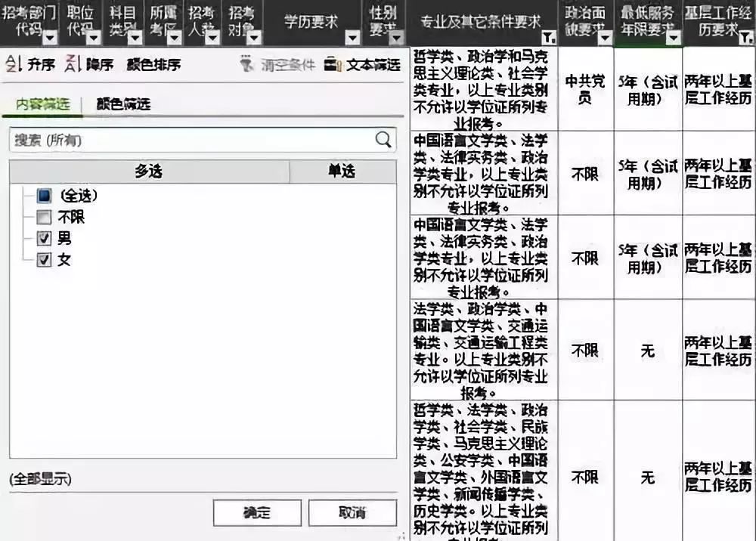Select the 内容筛选 tab
756x541 pixels.
click(42, 104)
